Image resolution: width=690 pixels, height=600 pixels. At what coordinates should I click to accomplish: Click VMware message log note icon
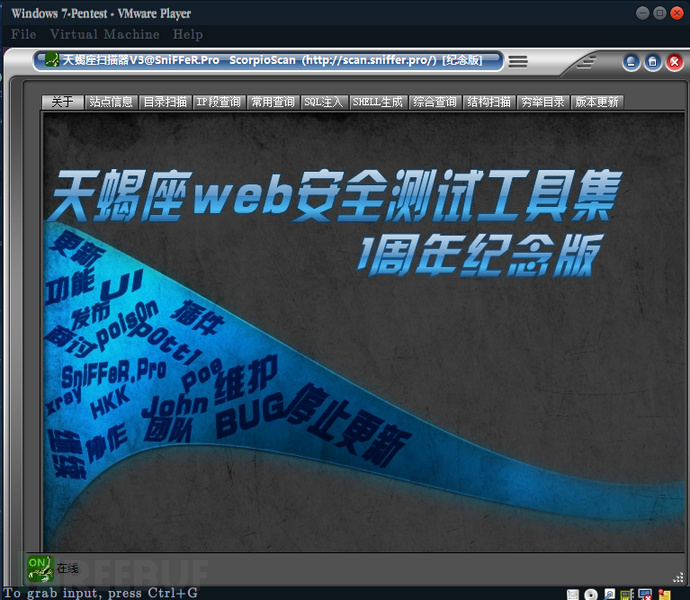[x=664, y=594]
